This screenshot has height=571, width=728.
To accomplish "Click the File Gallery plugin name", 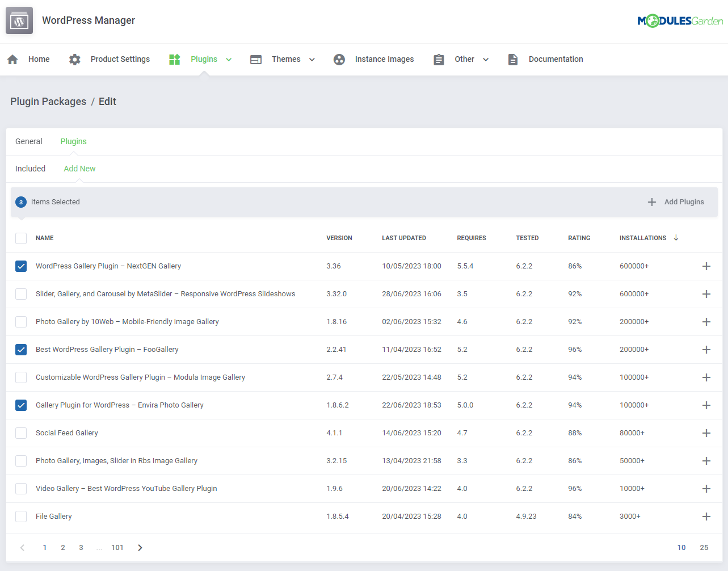I will click(x=54, y=517).
